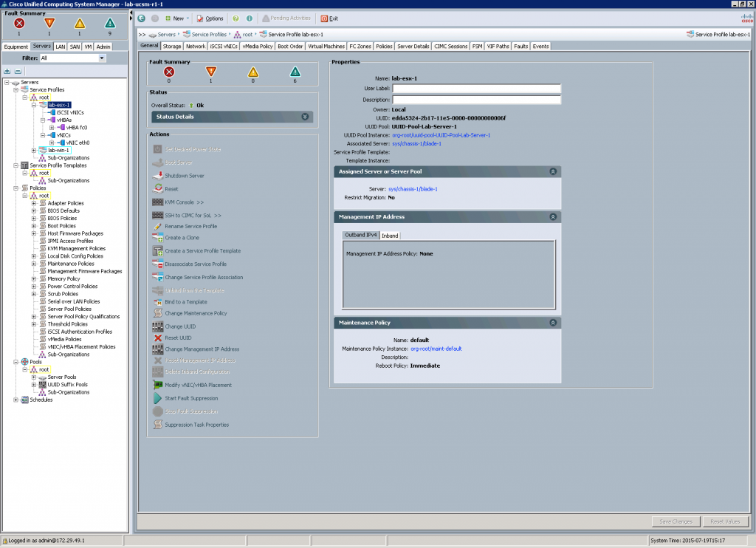Click the Exit toolbar button
This screenshot has height=548, width=756.
coord(330,18)
